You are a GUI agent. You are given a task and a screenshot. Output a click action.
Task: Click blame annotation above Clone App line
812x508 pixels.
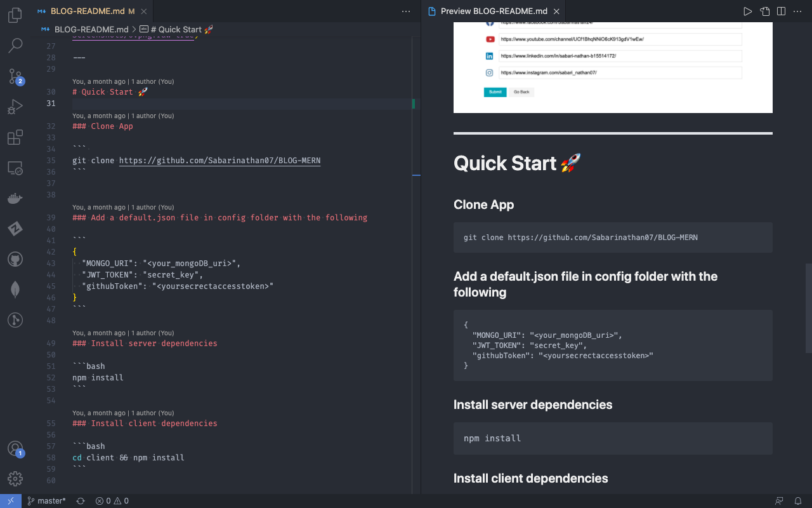[x=123, y=116]
